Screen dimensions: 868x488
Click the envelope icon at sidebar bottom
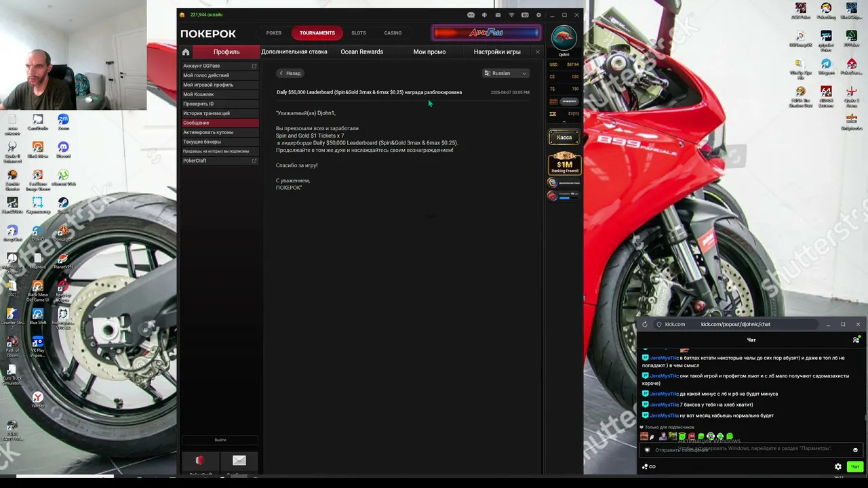pyautogui.click(x=239, y=460)
